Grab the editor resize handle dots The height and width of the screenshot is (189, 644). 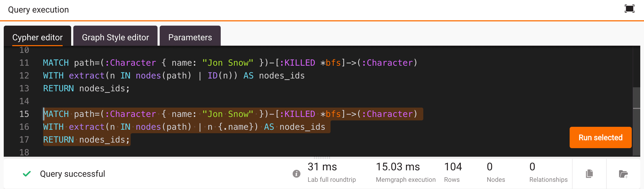tap(322, 157)
